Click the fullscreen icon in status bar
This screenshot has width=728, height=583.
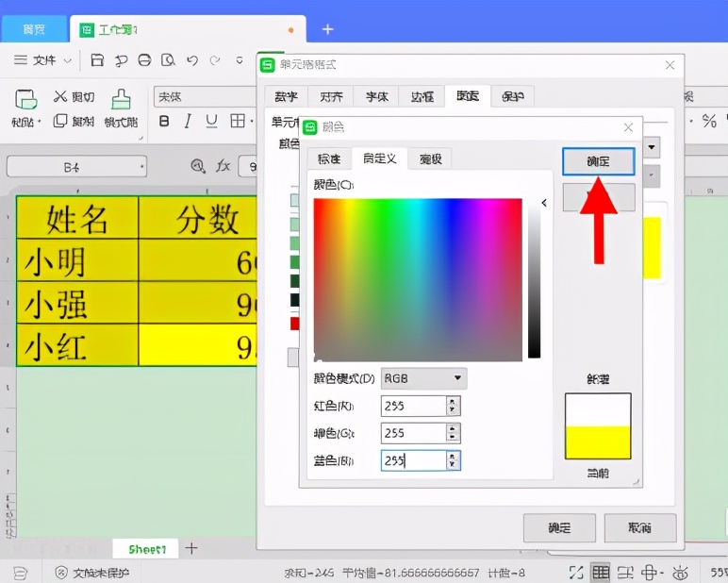(x=576, y=573)
